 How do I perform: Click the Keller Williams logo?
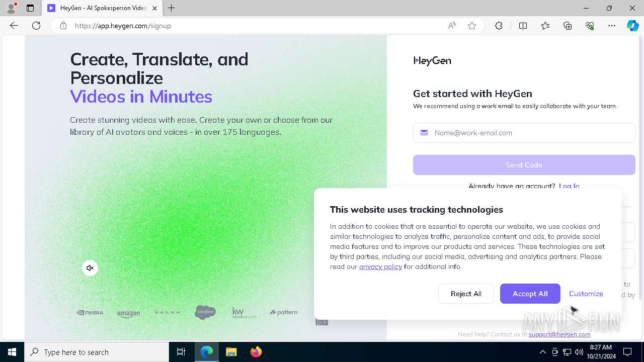click(245, 313)
